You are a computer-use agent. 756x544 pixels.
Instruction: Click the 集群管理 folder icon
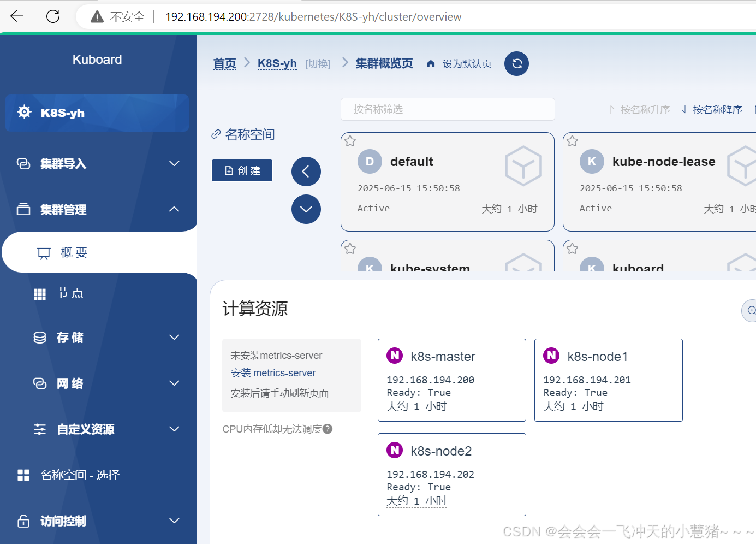tap(23, 209)
